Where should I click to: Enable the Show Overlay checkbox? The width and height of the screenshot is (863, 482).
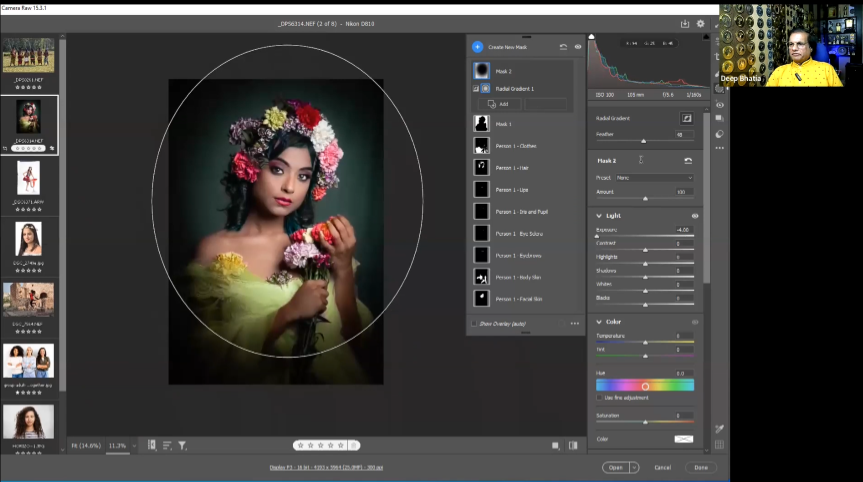tap(474, 323)
